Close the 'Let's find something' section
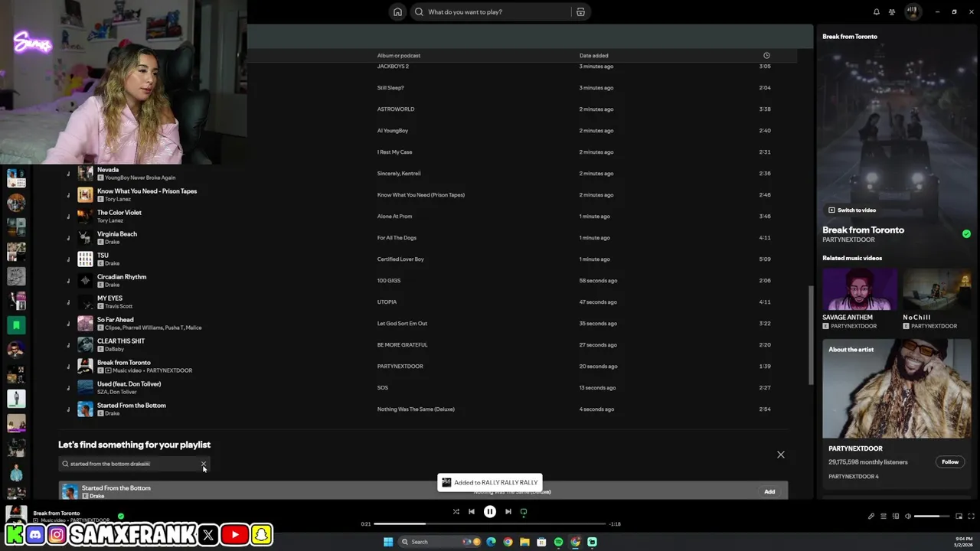The width and height of the screenshot is (980, 551). point(781,455)
